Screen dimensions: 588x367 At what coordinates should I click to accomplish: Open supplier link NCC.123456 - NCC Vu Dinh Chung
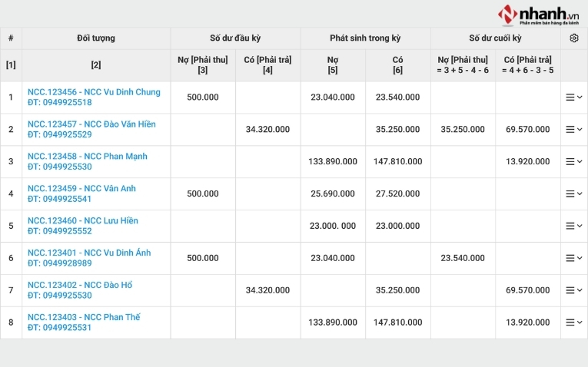[x=94, y=92]
